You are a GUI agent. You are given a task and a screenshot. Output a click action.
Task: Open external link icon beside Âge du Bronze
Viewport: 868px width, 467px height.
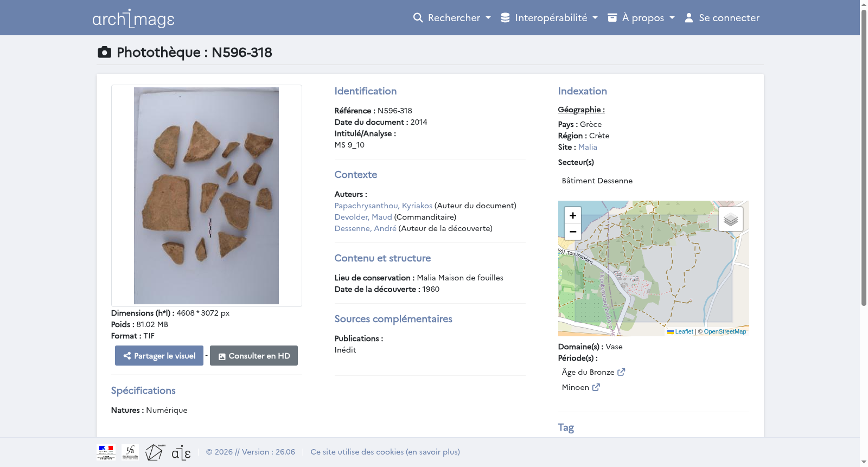[x=621, y=372]
